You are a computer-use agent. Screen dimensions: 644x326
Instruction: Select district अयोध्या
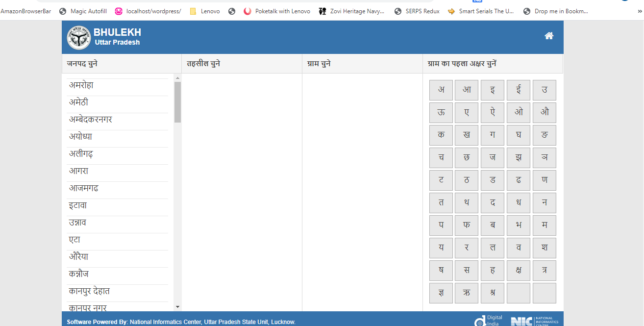point(118,137)
